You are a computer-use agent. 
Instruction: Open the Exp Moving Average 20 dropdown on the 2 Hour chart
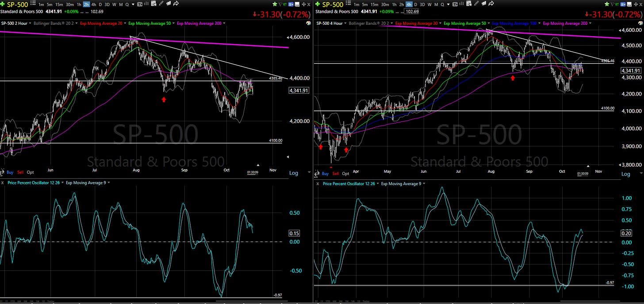click(x=125, y=23)
